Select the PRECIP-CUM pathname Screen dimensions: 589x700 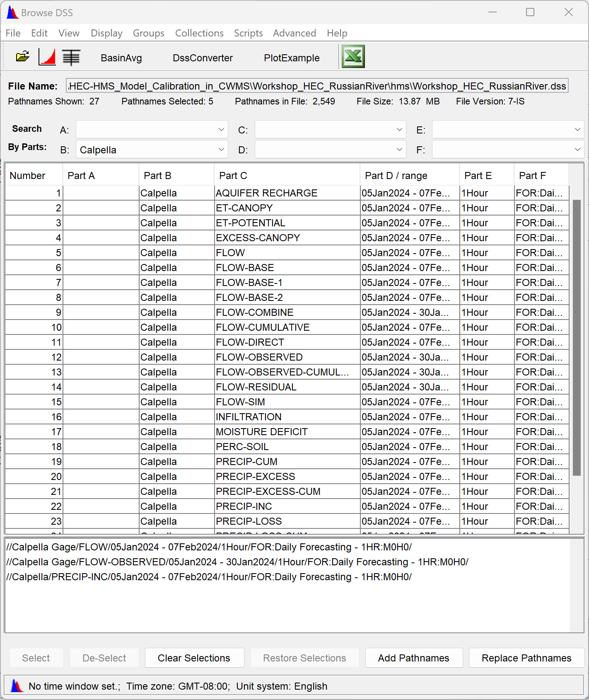pos(287,462)
